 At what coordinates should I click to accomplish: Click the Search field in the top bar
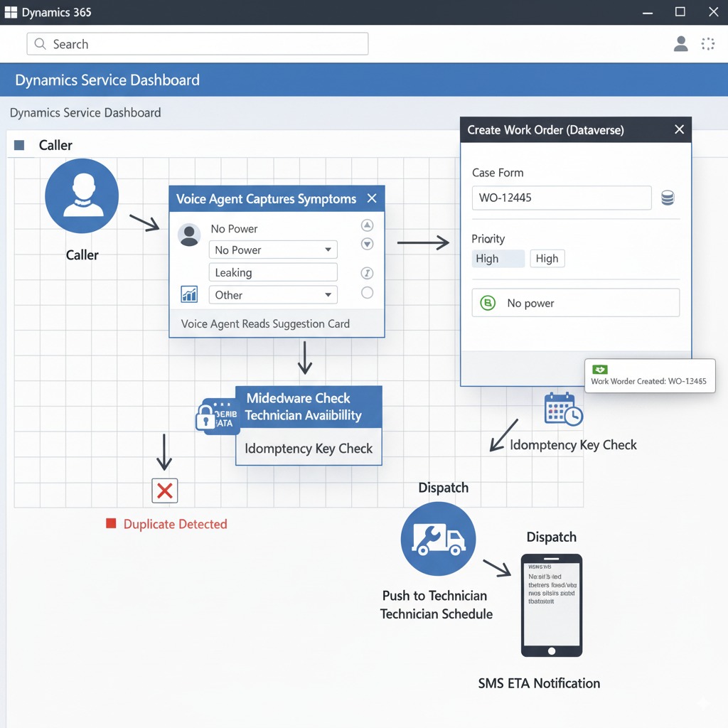tap(198, 43)
